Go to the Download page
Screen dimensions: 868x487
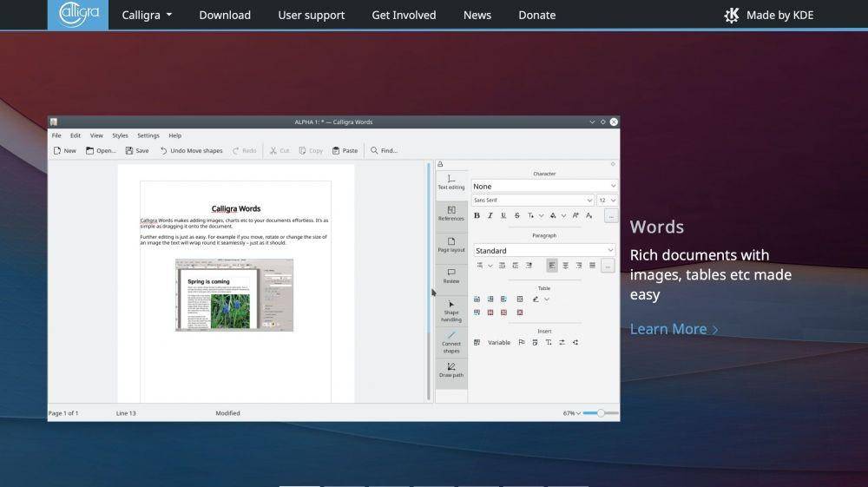pos(225,16)
